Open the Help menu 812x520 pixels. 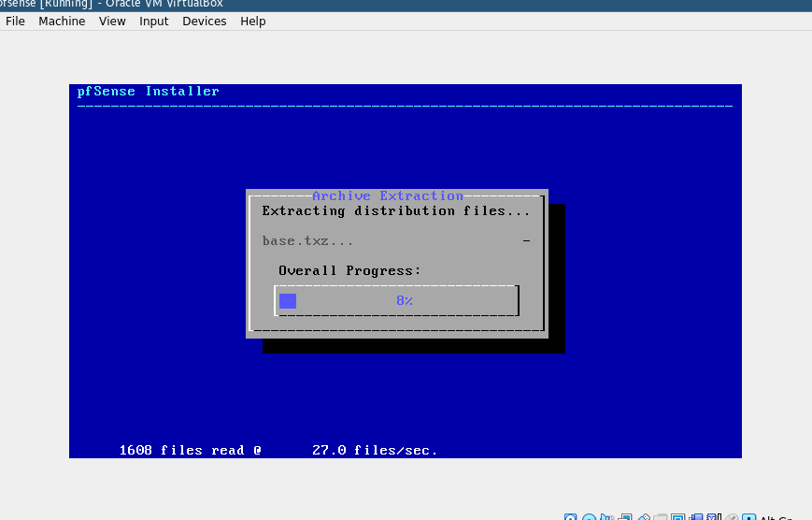pos(252,22)
